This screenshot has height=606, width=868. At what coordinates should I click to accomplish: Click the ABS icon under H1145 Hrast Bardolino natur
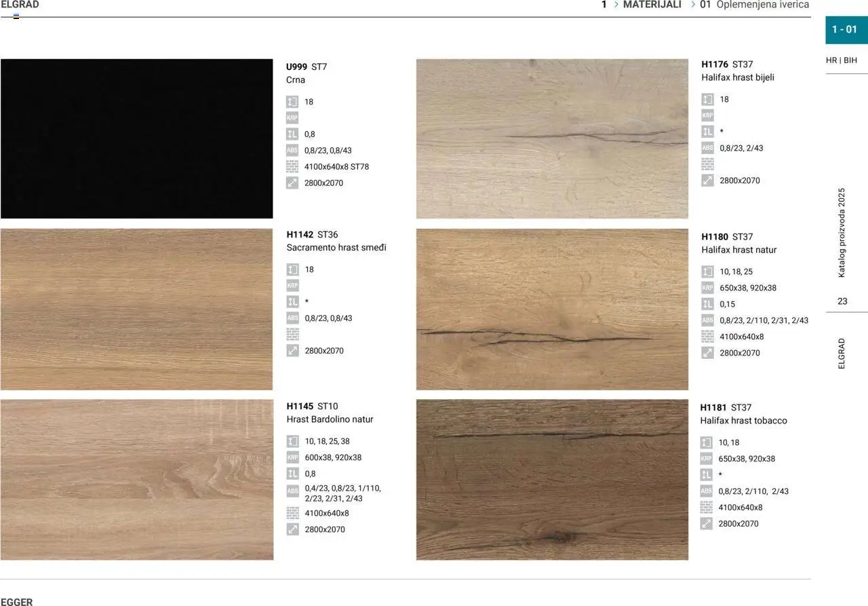click(292, 491)
